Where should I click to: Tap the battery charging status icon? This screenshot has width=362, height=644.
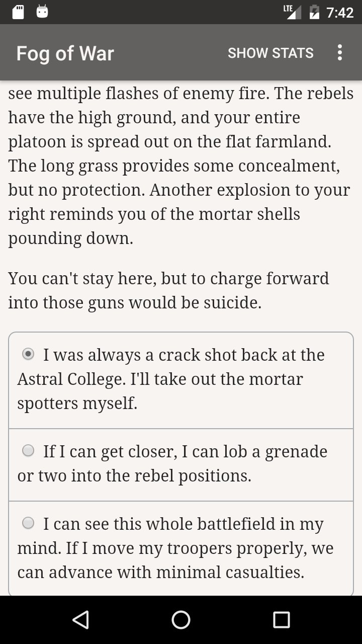point(314,12)
